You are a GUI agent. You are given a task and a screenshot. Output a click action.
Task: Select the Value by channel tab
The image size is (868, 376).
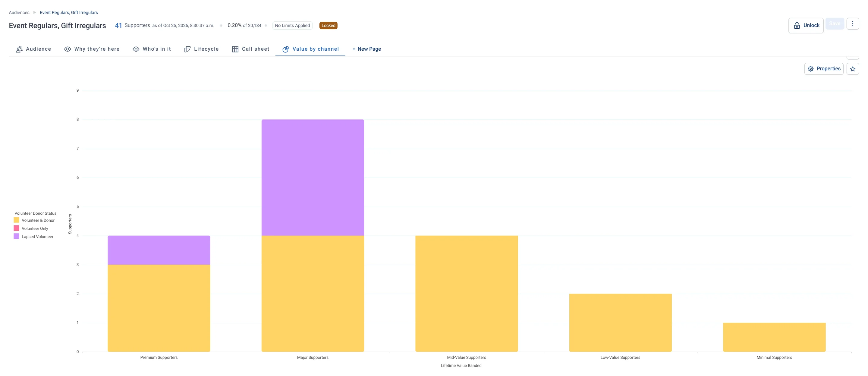pos(310,49)
